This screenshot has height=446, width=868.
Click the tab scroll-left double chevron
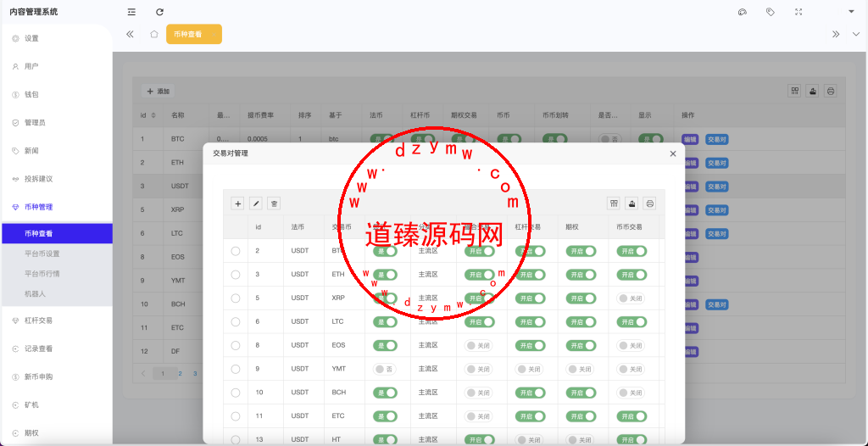pyautogui.click(x=130, y=34)
